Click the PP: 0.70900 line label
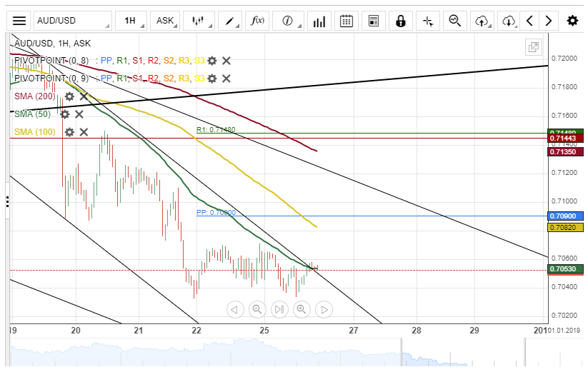The height and width of the screenshot is (372, 588). (216, 212)
